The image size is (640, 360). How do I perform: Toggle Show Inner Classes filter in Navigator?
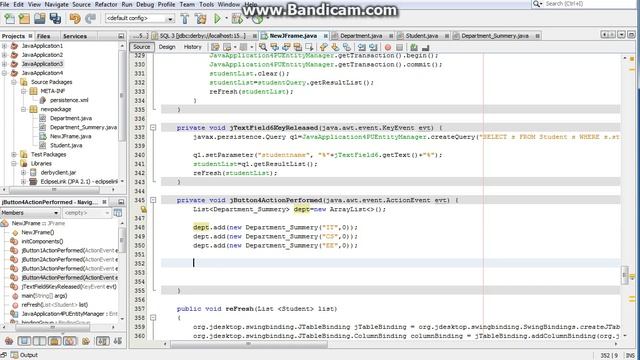[70, 340]
